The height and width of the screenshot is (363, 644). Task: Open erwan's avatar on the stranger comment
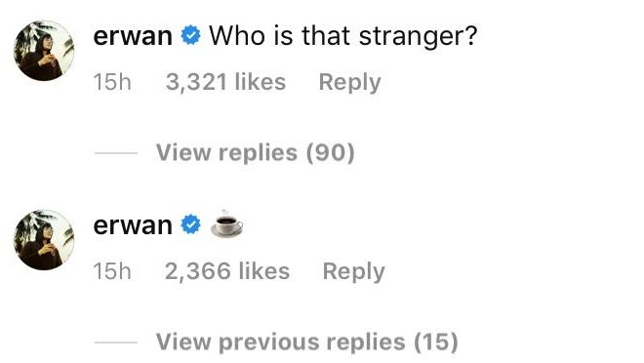[44, 51]
